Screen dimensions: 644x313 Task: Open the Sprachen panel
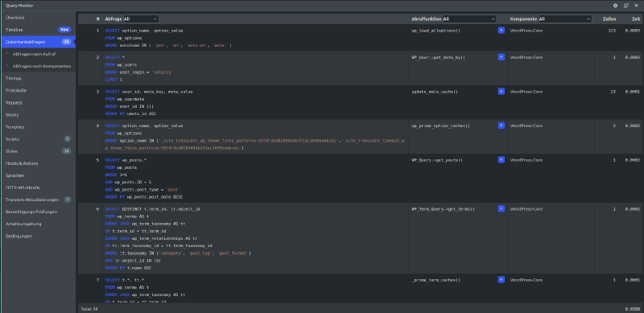[38, 175]
